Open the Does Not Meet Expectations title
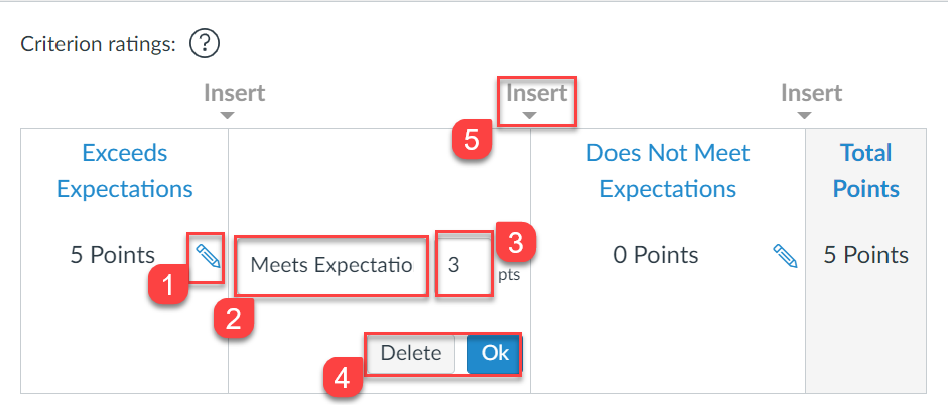Viewport: 948px width, 405px height. (667, 170)
